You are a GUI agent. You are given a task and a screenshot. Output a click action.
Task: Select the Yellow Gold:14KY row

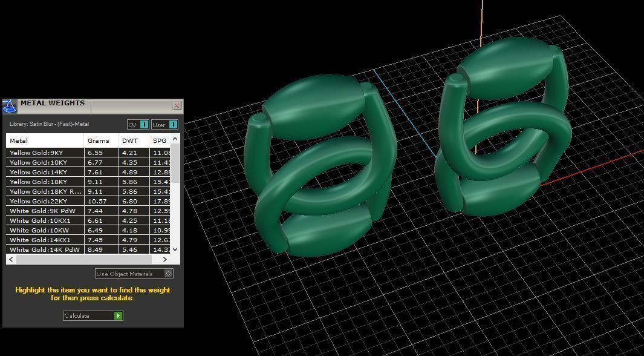pos(88,172)
